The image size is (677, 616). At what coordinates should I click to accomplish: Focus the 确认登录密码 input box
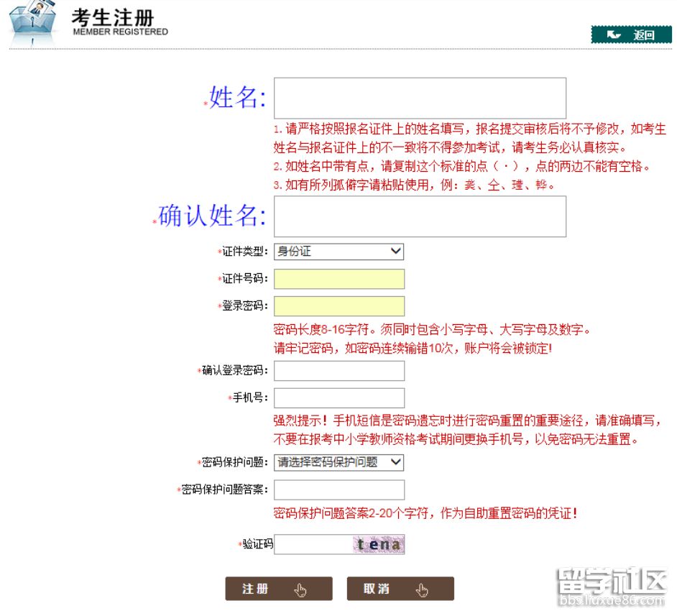(339, 371)
